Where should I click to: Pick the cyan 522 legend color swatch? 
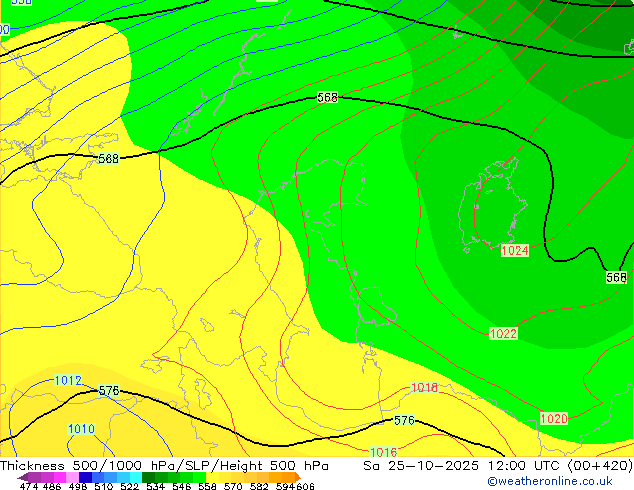click(x=135, y=477)
